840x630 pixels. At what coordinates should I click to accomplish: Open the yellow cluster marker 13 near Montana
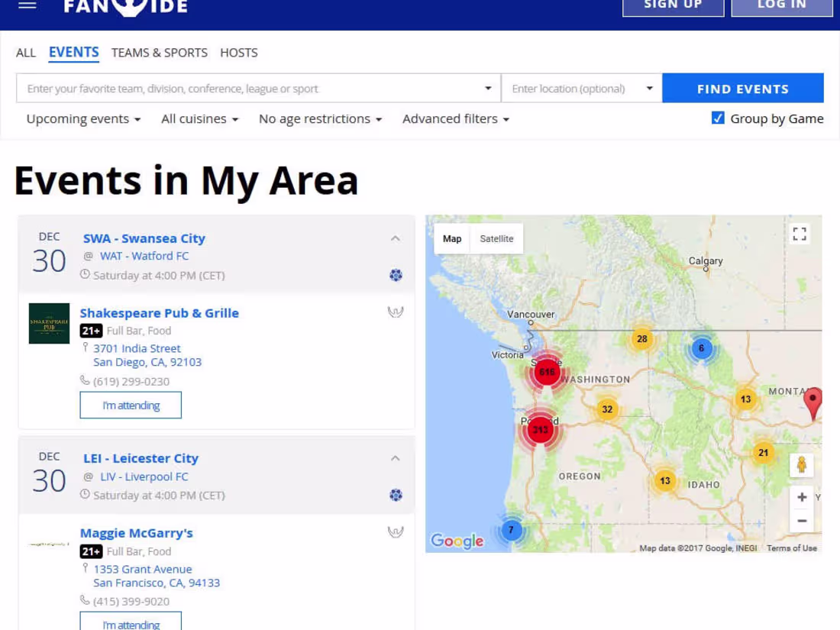[x=746, y=399]
